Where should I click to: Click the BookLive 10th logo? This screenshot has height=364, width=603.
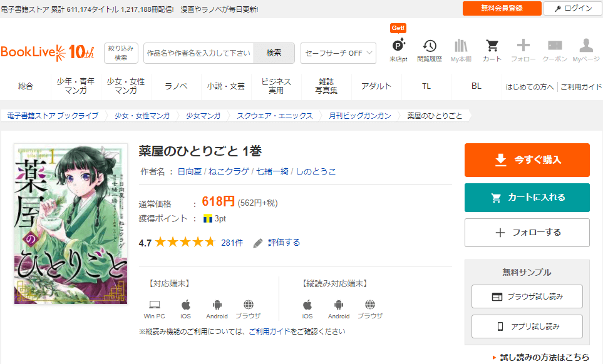[x=48, y=53]
